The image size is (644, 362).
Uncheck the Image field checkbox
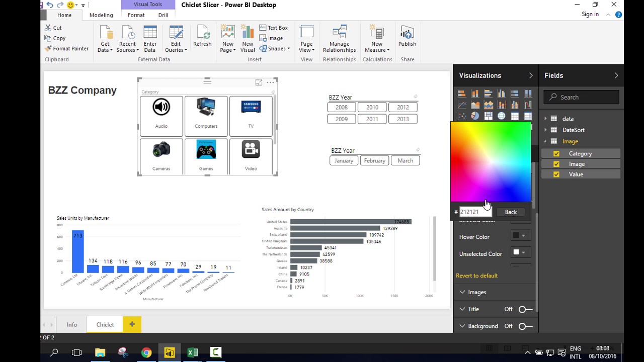pyautogui.click(x=556, y=164)
